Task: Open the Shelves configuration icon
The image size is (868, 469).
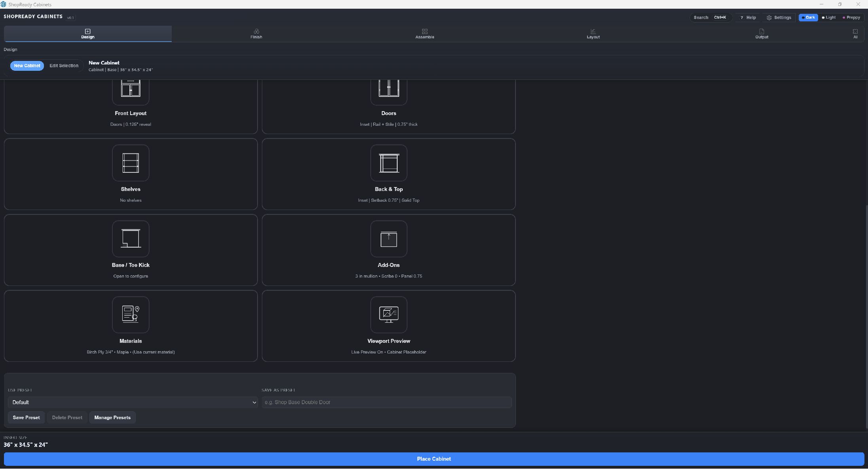Action: click(x=131, y=163)
